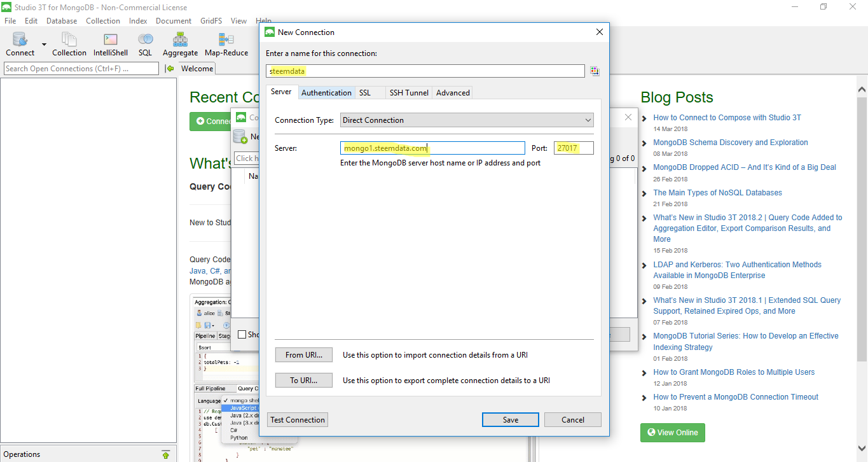Image resolution: width=868 pixels, height=462 pixels.
Task: Click the aggregation screenshot thumbnail on Welcome page
Action: (x=224, y=378)
